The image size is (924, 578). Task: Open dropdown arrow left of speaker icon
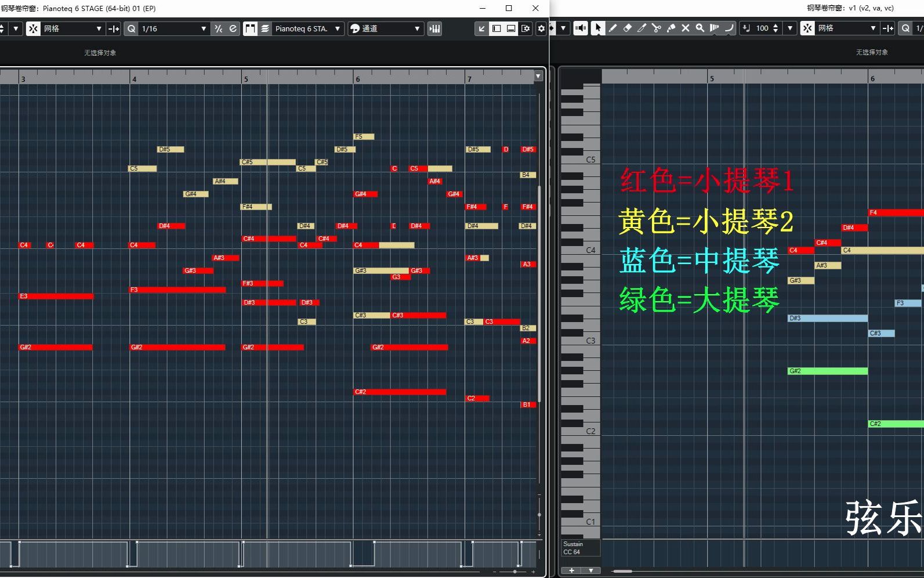[563, 28]
